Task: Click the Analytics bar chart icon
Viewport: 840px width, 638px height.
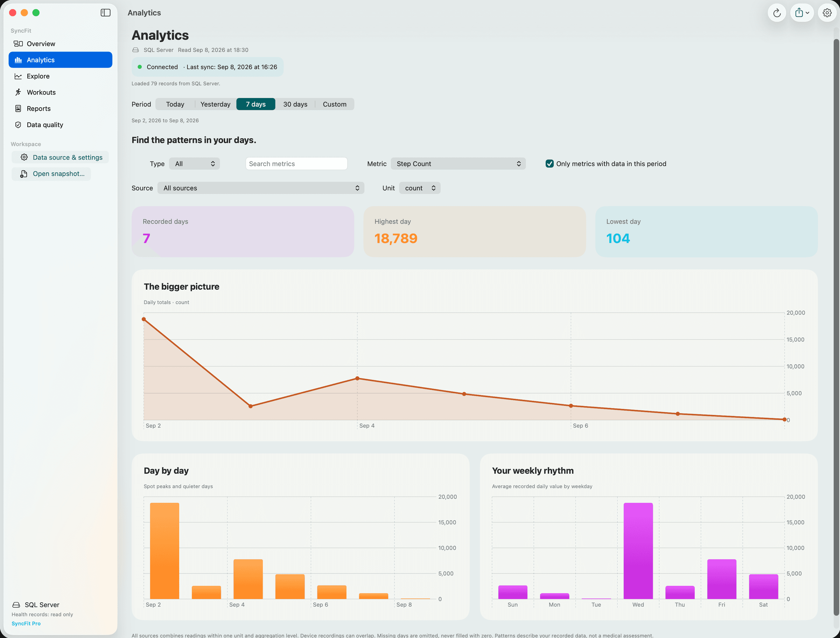Action: (x=18, y=60)
